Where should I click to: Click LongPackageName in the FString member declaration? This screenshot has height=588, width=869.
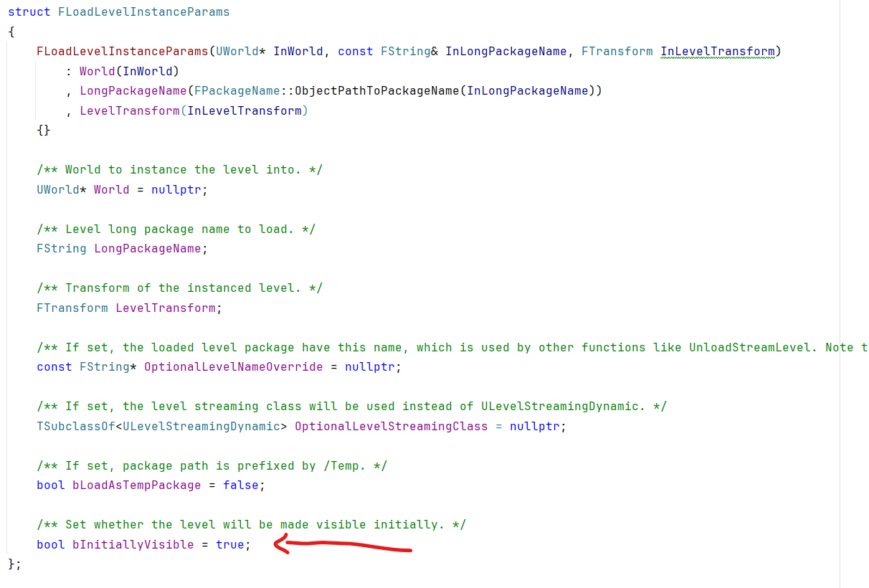point(148,249)
